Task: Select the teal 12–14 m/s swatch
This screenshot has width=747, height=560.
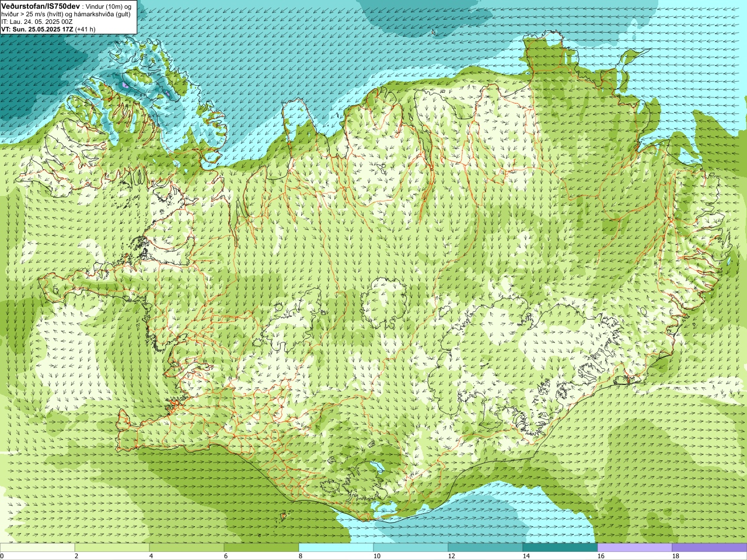Action: click(x=486, y=547)
